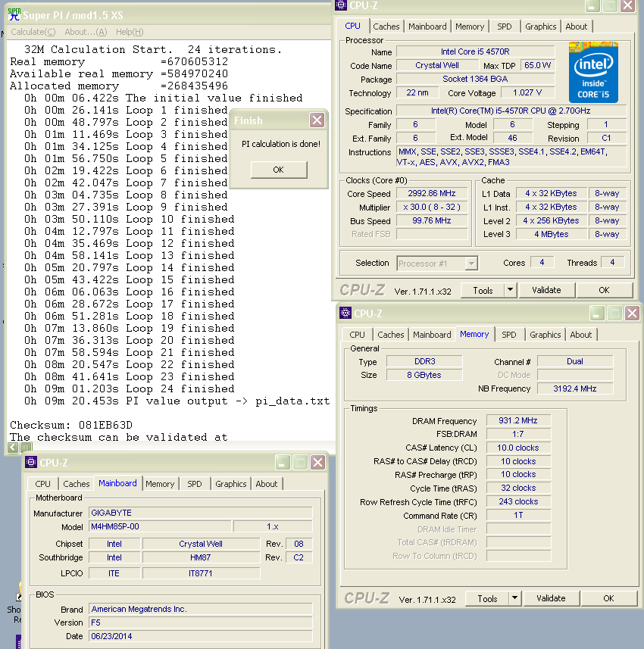The width and height of the screenshot is (644, 649).
Task: Click the Intel Core i5 4570R name field
Action: click(475, 51)
